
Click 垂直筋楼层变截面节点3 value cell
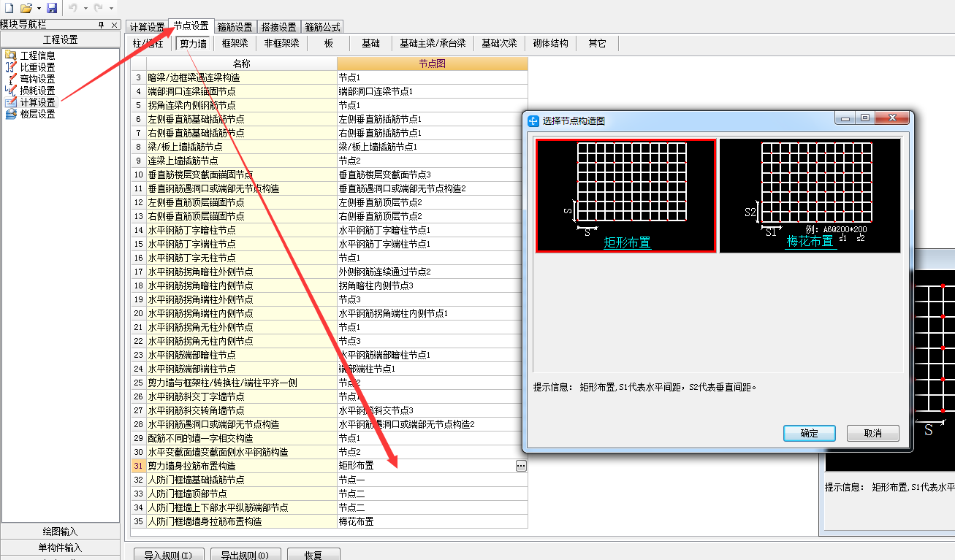[432, 174]
